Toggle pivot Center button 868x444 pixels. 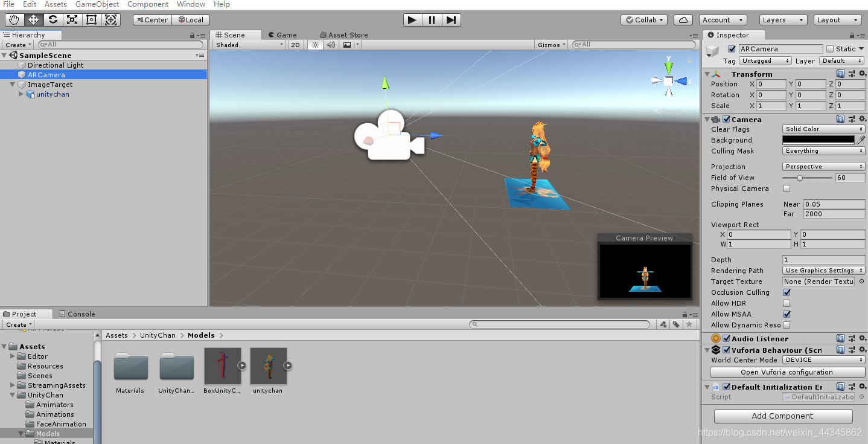click(152, 20)
